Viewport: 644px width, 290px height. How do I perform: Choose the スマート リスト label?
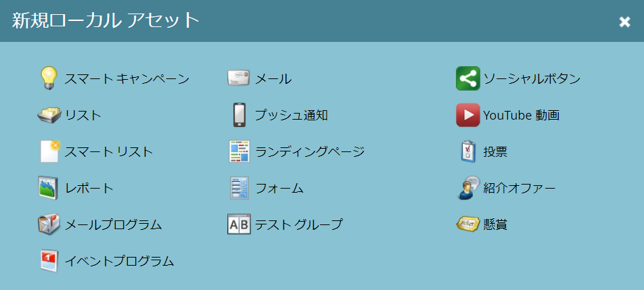[109, 152]
